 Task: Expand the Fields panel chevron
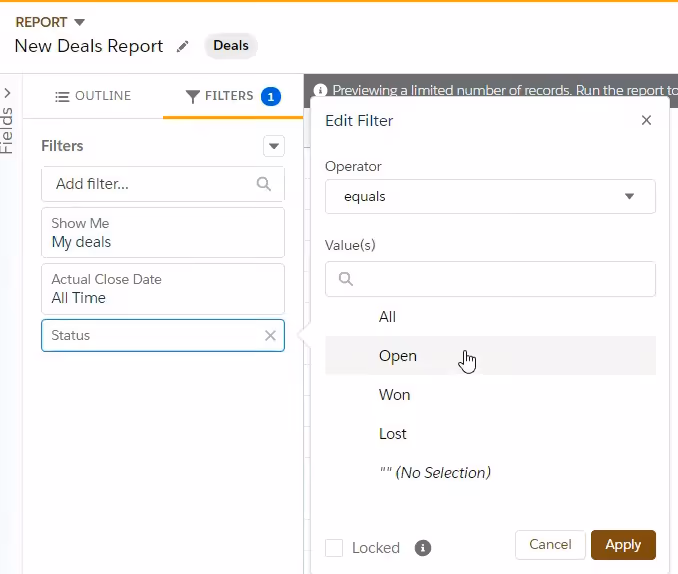click(x=7, y=93)
